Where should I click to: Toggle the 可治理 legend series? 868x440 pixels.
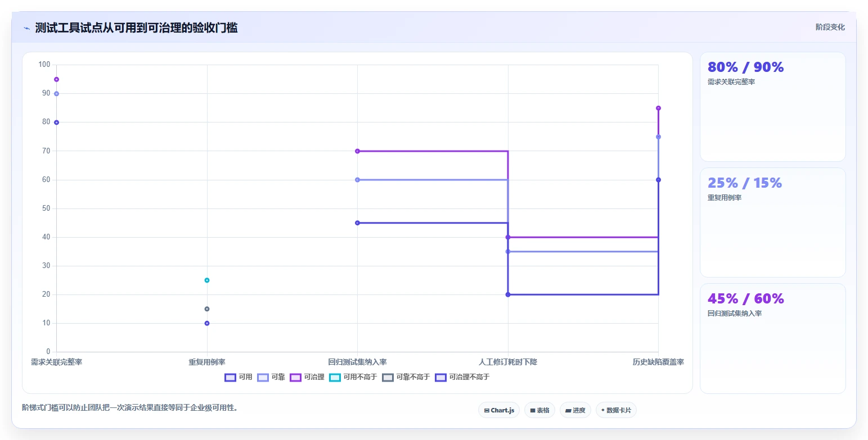pyautogui.click(x=307, y=377)
